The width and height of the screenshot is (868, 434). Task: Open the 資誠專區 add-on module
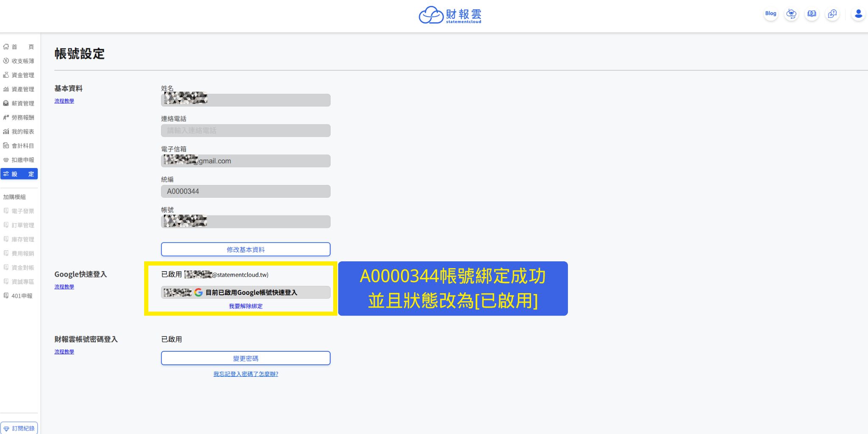(19, 282)
